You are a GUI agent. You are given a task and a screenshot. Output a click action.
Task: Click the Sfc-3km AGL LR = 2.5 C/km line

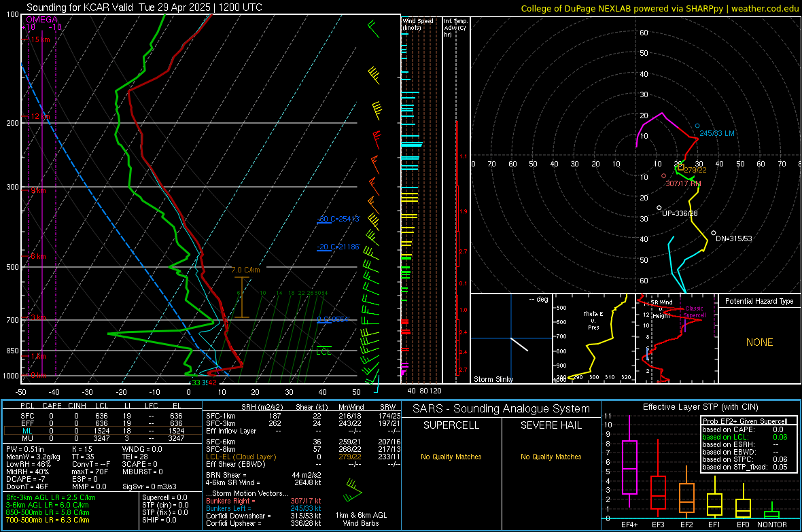51,497
